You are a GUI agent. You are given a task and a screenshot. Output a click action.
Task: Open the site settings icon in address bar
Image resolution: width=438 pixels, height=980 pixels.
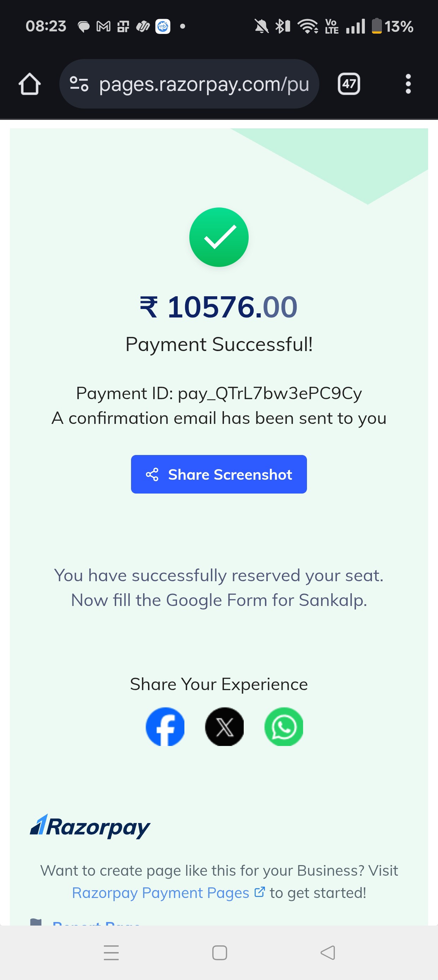79,84
